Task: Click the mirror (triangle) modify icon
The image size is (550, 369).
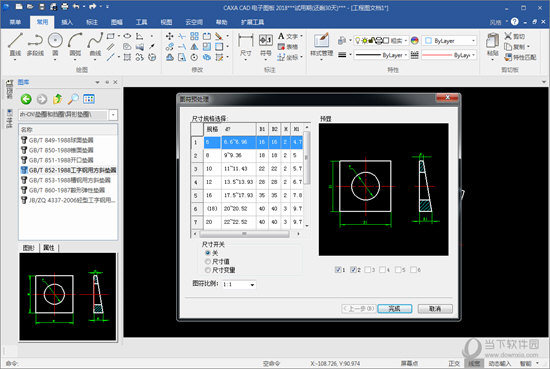Action: 194,47
